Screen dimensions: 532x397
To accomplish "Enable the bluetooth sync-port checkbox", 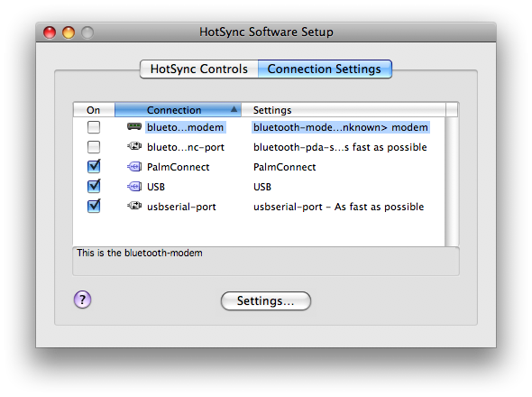I will [94, 147].
